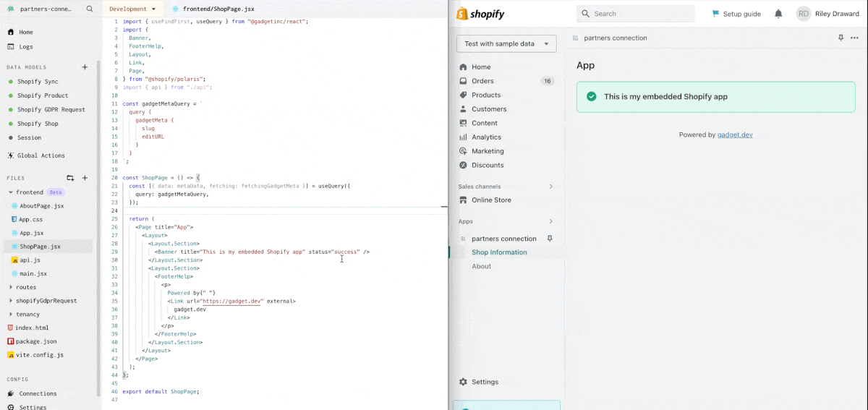This screenshot has height=410, width=868.
Task: Click the search icon in Gadget sidebar
Action: (89, 9)
